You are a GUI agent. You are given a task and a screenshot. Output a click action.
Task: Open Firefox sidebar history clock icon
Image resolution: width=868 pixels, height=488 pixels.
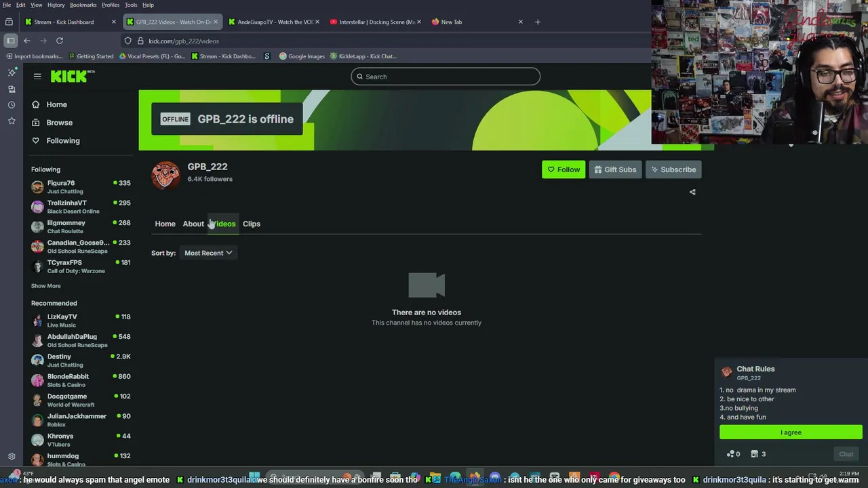coord(12,105)
